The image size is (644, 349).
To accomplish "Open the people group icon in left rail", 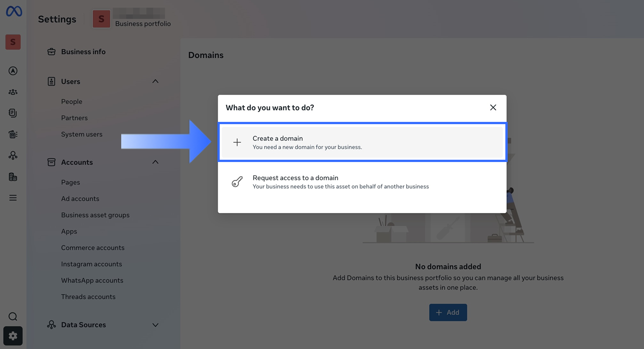I will click(x=13, y=92).
